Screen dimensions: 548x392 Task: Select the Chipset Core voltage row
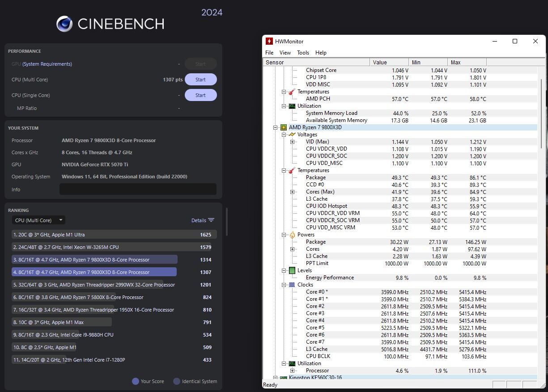coord(400,70)
